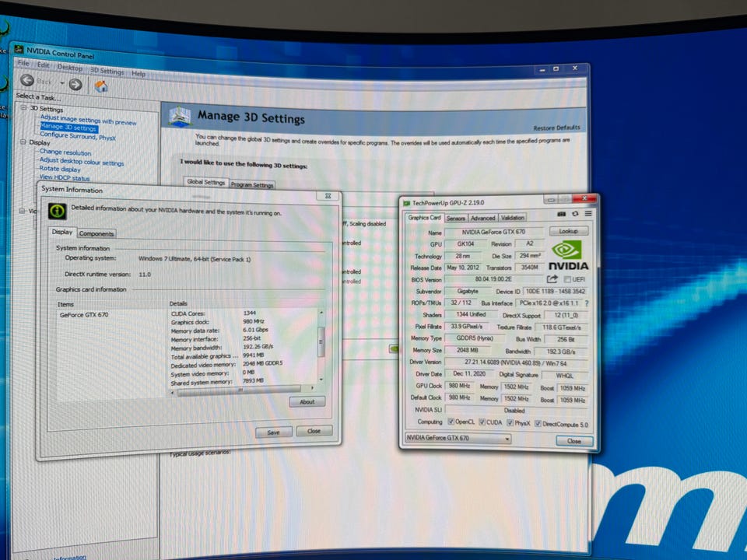Open the GPU selection dropdown in GPU-Z
Viewport: 747px width, 560px height.
pyautogui.click(x=458, y=438)
